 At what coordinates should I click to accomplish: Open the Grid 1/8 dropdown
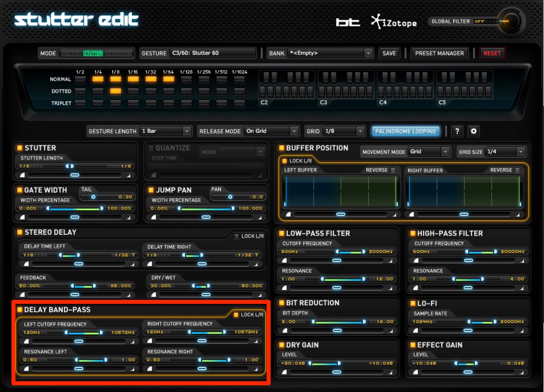(x=344, y=131)
